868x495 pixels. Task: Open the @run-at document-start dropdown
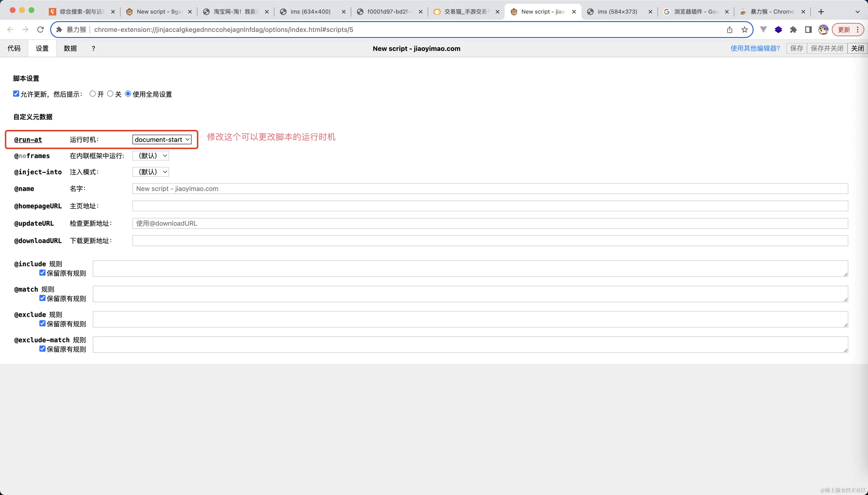[162, 139]
